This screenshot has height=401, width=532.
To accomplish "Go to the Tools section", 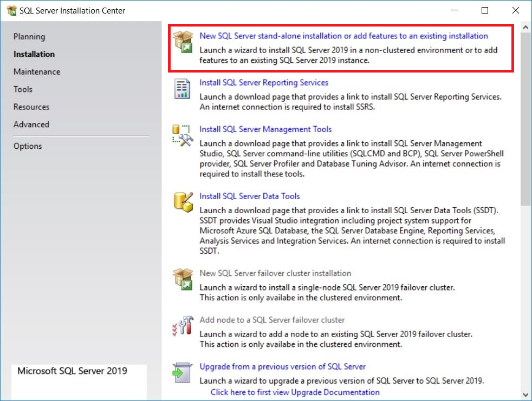I will pos(23,89).
